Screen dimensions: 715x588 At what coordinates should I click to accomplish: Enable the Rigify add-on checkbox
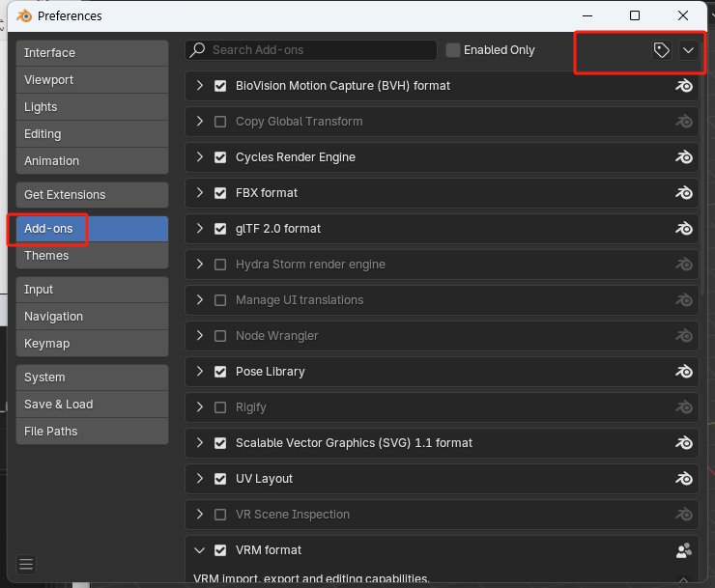pos(220,407)
